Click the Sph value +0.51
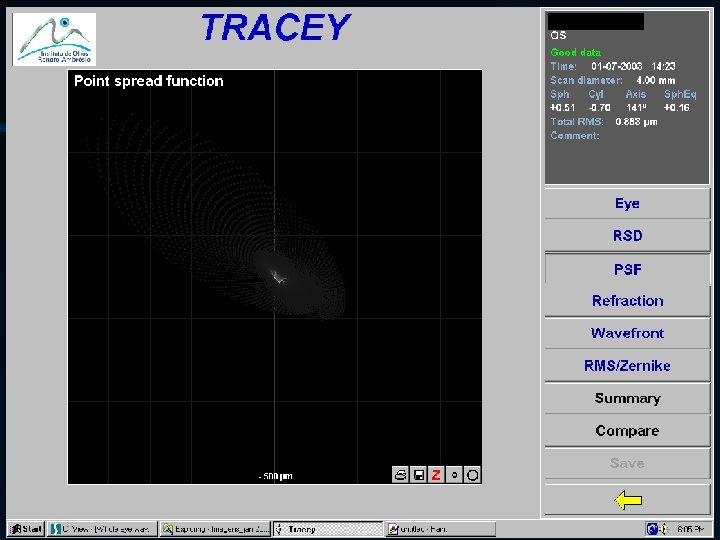This screenshot has width=720, height=540. 562,107
